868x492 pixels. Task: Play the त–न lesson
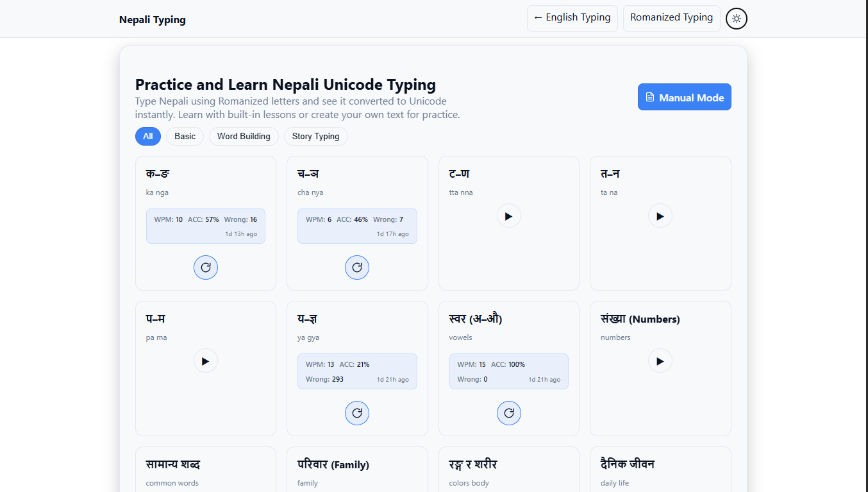660,216
